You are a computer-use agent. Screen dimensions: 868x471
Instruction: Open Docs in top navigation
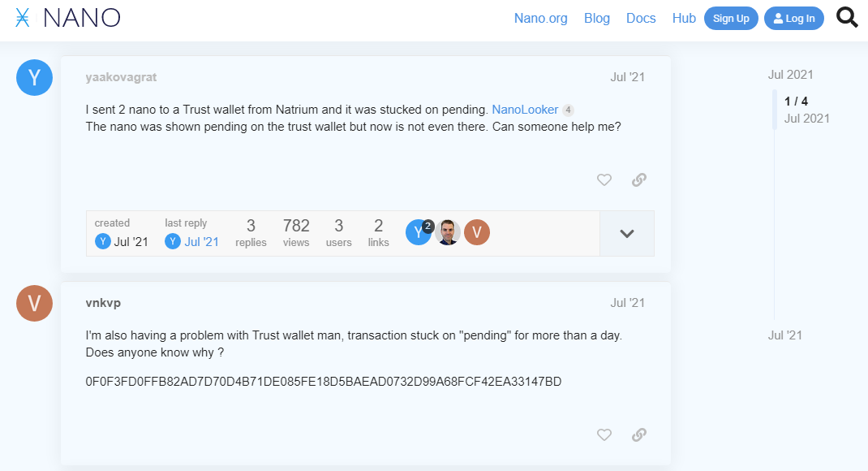pos(641,19)
